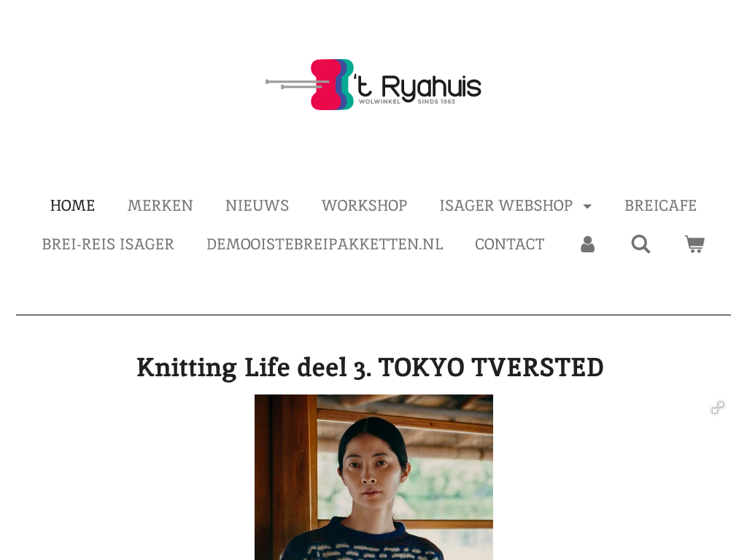
Task: Click the WOLWINKEL tagline under the logo
Action: (x=379, y=101)
